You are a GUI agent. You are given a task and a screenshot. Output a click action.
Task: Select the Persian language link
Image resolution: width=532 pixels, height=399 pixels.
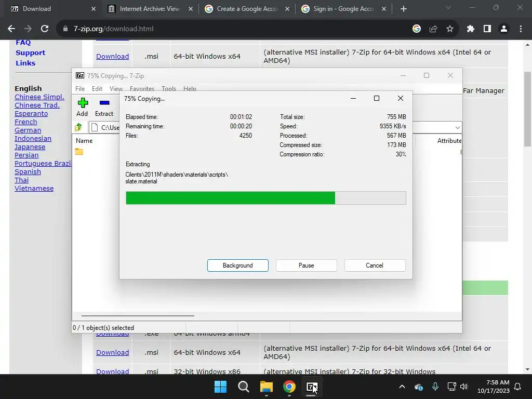[26, 155]
